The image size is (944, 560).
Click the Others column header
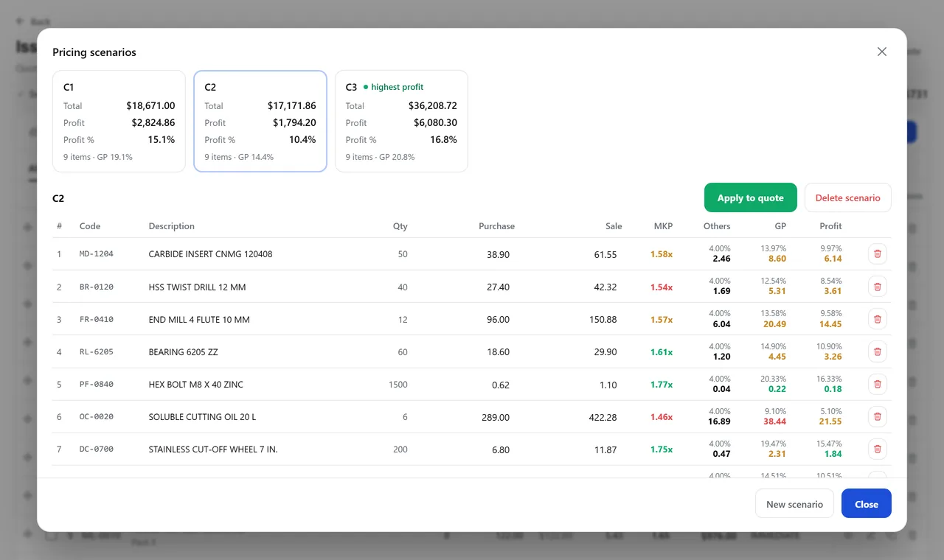(x=717, y=226)
